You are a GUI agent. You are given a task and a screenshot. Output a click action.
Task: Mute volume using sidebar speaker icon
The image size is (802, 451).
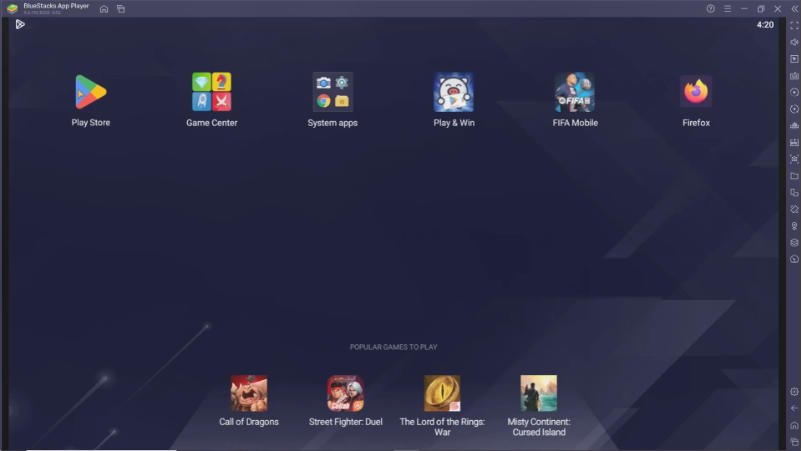point(794,42)
